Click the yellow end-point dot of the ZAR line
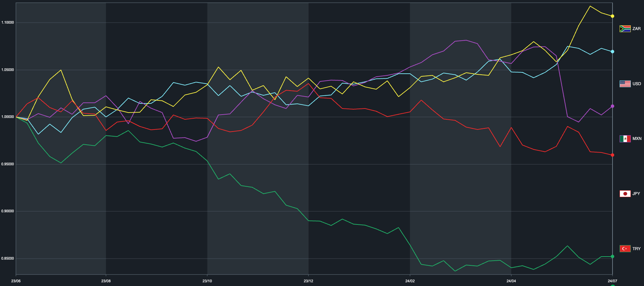Image resolution: width=644 pixels, height=286 pixels. point(613,16)
